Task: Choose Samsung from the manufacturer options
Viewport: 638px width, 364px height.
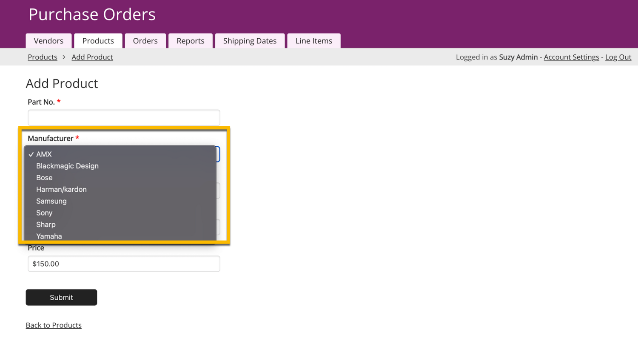Action: pyautogui.click(x=51, y=201)
